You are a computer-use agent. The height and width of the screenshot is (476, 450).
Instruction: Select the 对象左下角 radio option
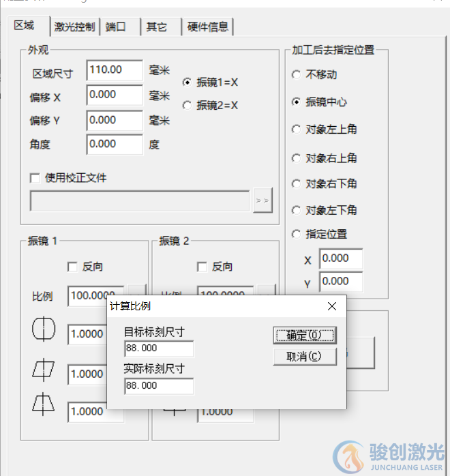[296, 210]
